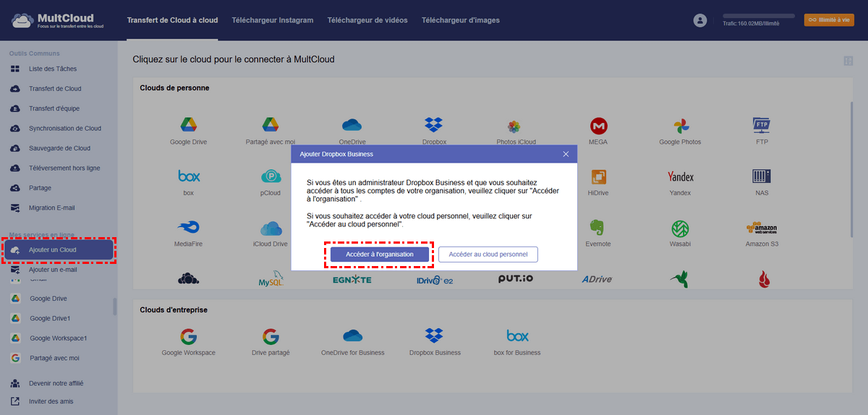Select the MySQL database icon
Screen dimensions: 868x415
point(271,279)
